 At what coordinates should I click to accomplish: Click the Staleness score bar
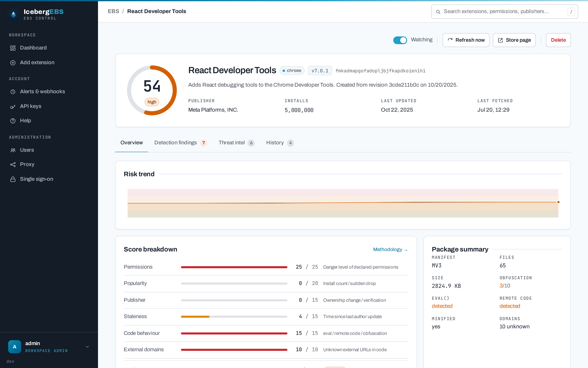coord(234,317)
